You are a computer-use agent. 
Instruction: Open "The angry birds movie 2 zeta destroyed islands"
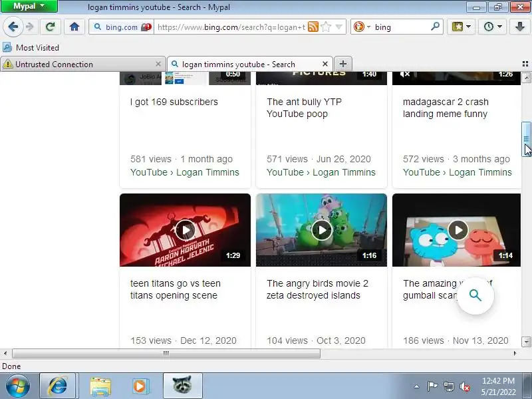click(x=317, y=289)
